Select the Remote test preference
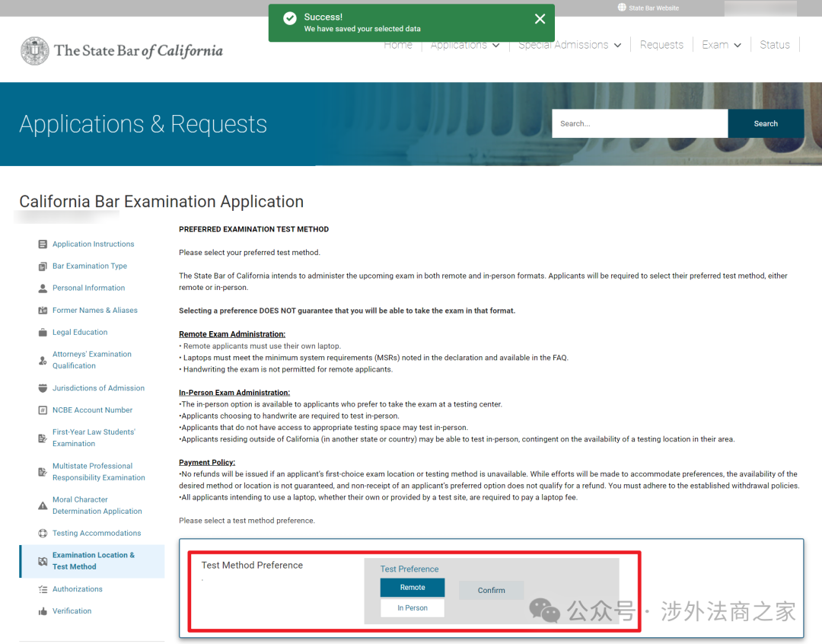 point(413,588)
